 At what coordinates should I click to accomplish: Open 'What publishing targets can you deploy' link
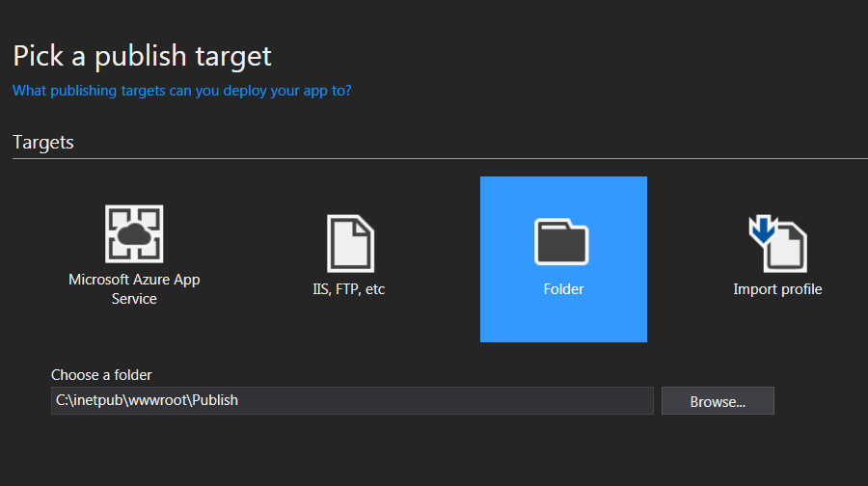(x=182, y=91)
